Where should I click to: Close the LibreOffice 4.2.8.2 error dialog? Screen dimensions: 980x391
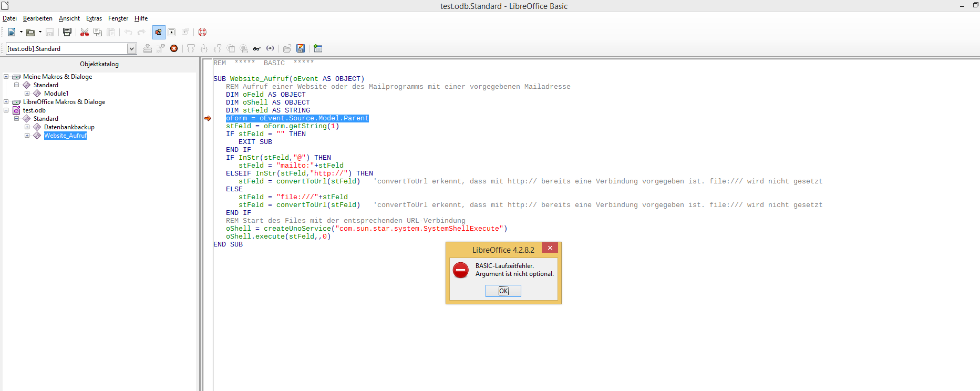(550, 248)
